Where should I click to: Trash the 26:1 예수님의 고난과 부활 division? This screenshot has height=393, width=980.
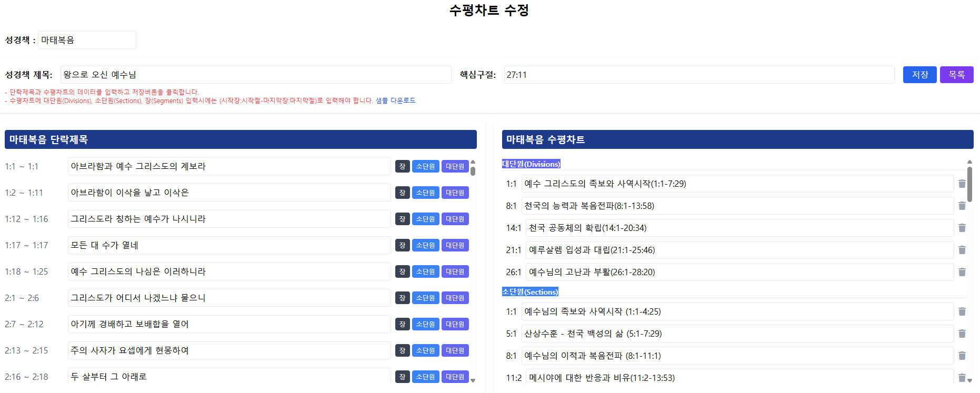click(962, 272)
